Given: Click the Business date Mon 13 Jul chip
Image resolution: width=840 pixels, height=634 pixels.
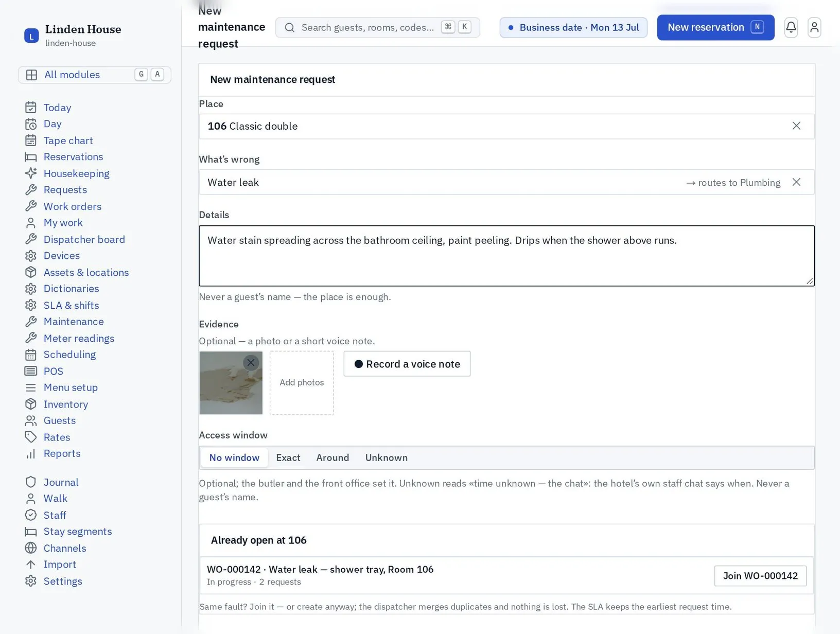Looking at the screenshot, I should click(573, 27).
